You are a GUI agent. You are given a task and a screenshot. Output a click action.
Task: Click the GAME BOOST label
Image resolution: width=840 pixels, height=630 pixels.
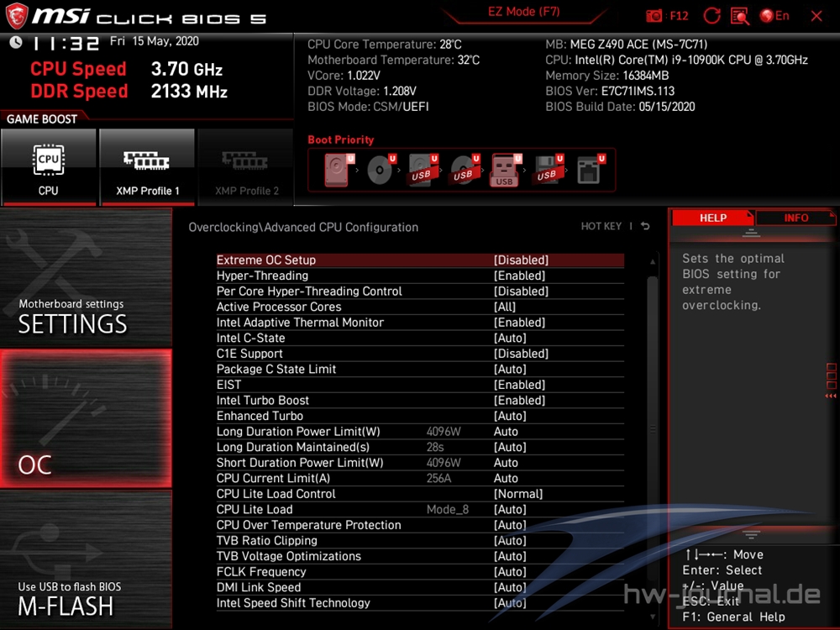point(42,119)
